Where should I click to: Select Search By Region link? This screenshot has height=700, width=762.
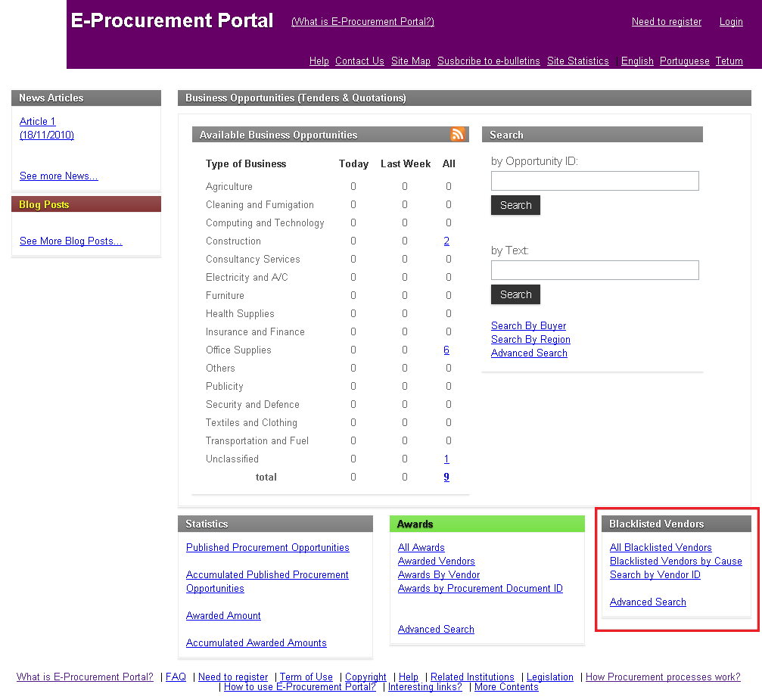tap(530, 340)
